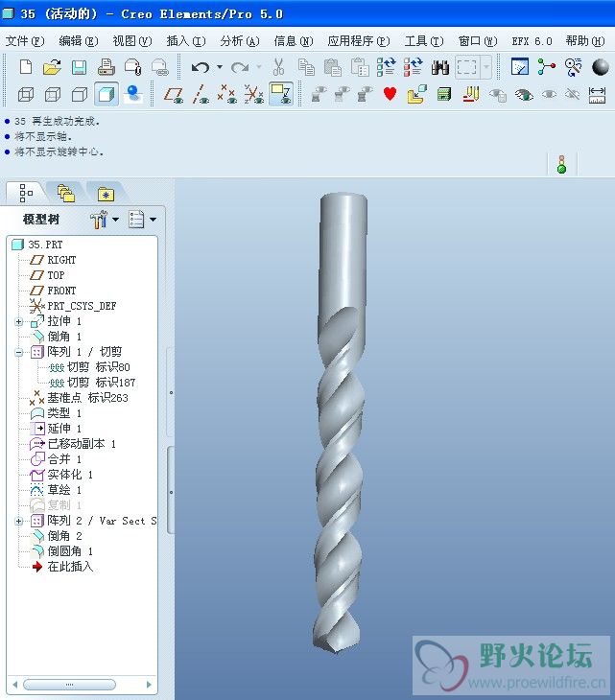Expand the 阵列 2 / Var Sect node
This screenshot has width=615, height=700.
(19, 521)
